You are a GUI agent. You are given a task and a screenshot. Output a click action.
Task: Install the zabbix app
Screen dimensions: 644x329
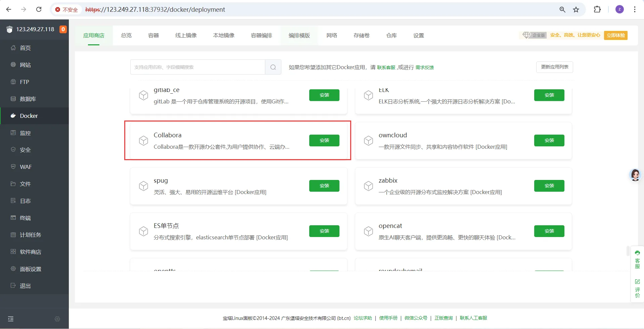549,186
